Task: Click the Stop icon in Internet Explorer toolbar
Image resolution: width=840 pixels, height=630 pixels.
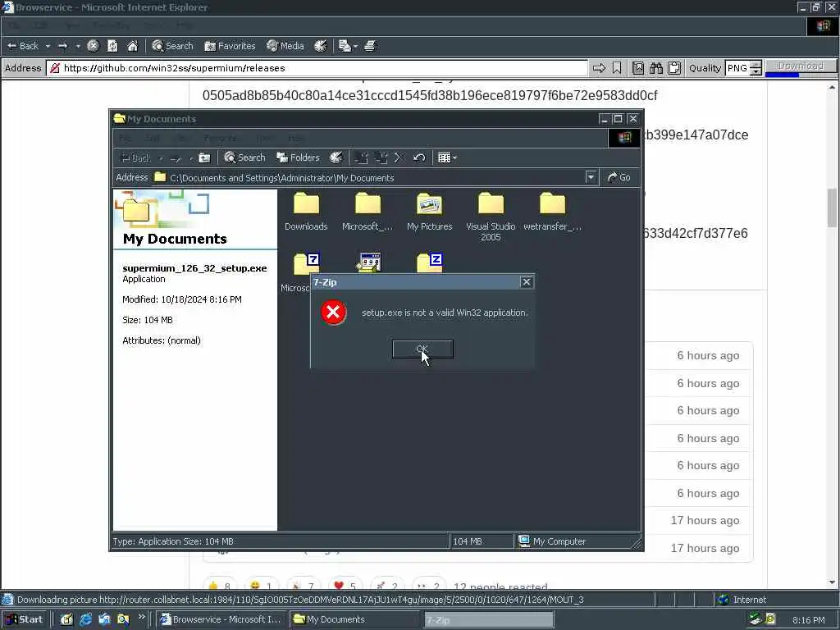Action: (x=93, y=46)
